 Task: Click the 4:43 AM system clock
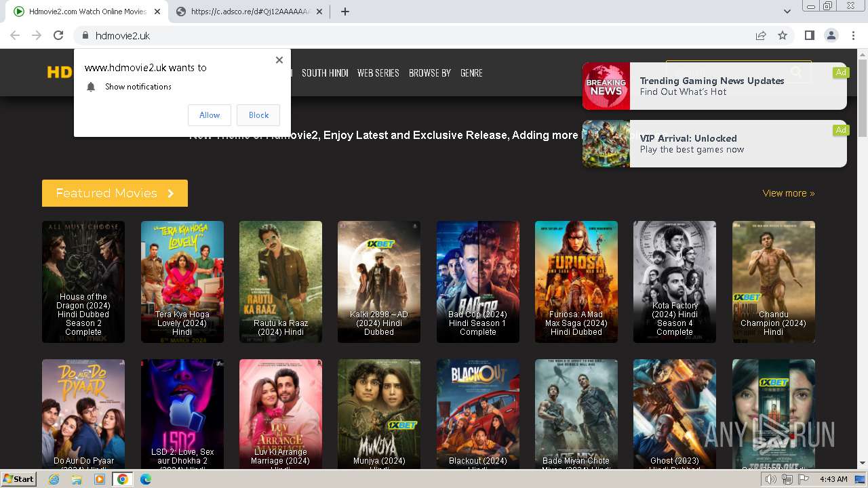point(833,479)
